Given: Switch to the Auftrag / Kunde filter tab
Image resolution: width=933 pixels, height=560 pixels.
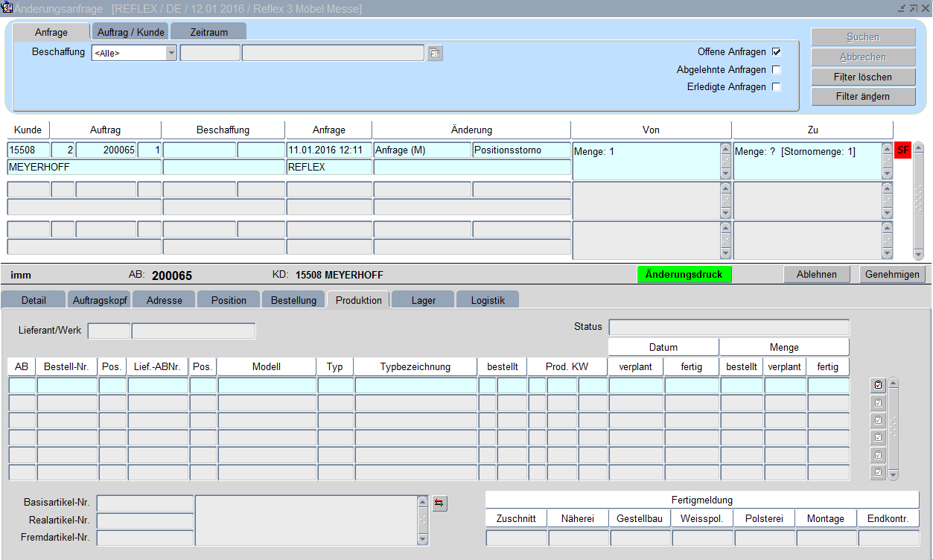Looking at the screenshot, I should pos(131,32).
